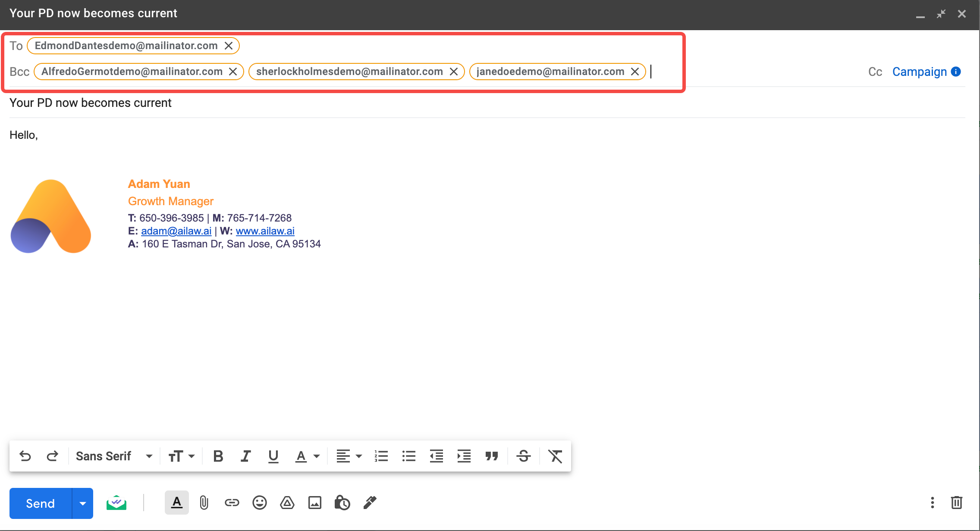The height and width of the screenshot is (531, 980).
Task: Redo the last edit
Action: point(52,456)
